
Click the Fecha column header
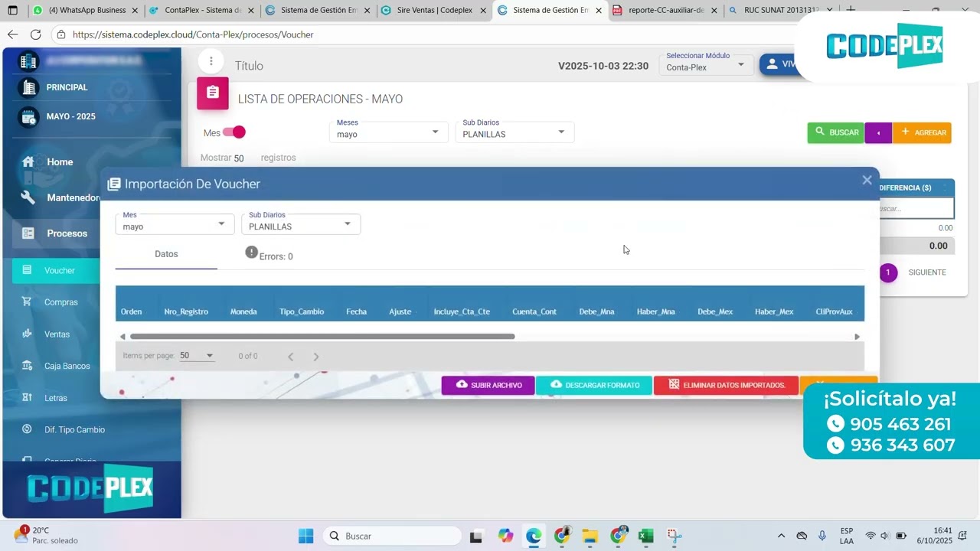coord(356,311)
